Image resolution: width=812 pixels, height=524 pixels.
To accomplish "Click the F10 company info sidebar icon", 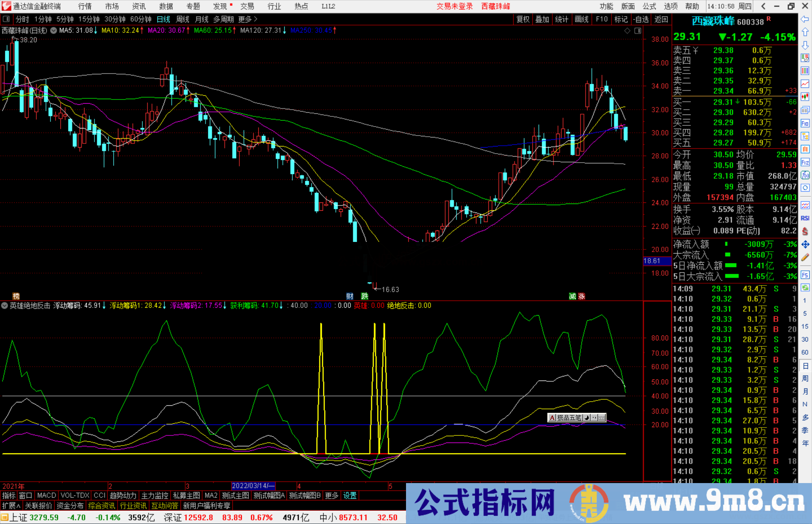I will point(805,123).
